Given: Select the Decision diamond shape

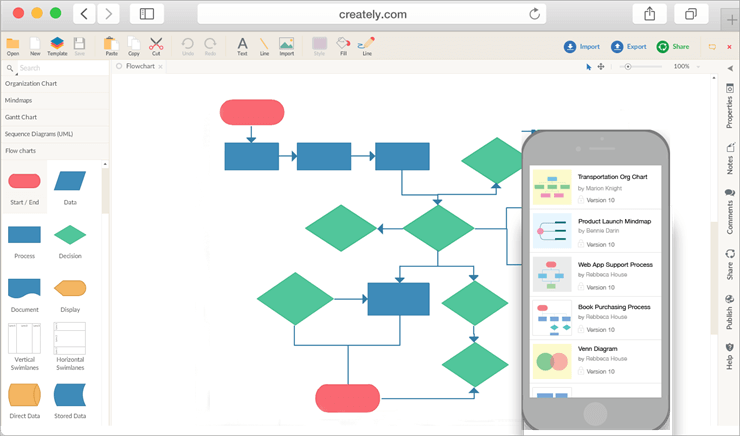Looking at the screenshot, I should coord(70,242).
